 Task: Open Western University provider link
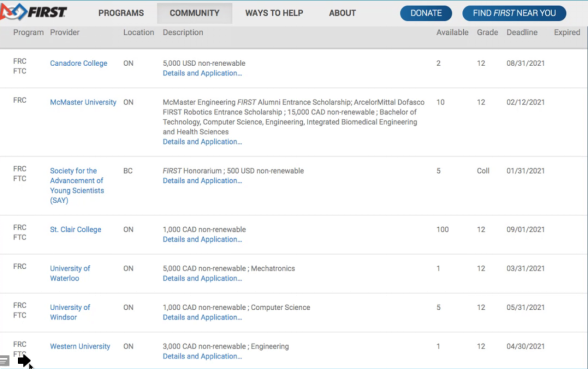80,346
